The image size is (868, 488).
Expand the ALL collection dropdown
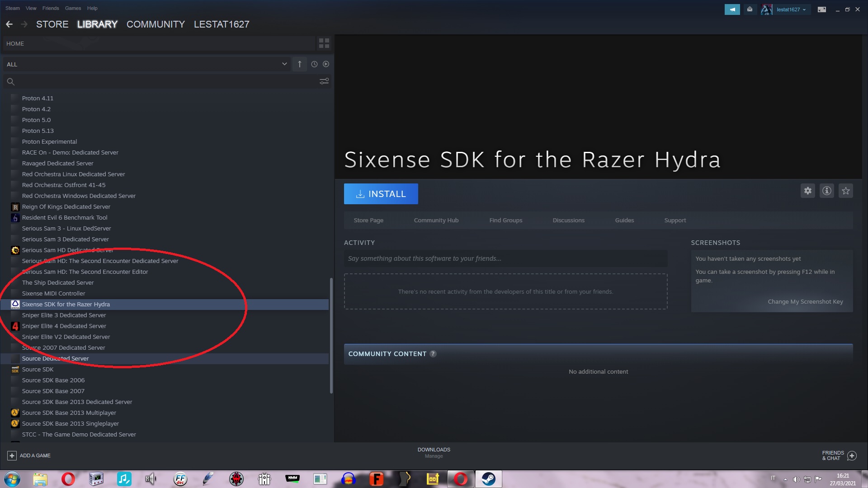coord(147,64)
